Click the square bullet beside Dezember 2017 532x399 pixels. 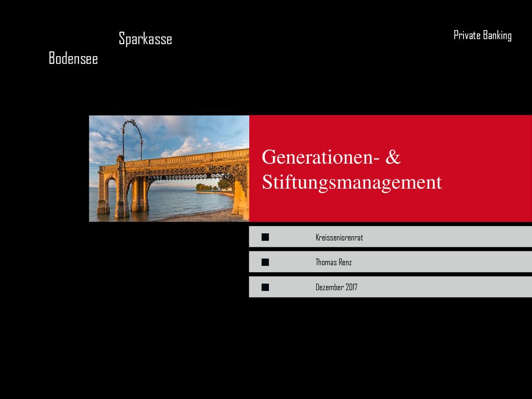tap(265, 287)
